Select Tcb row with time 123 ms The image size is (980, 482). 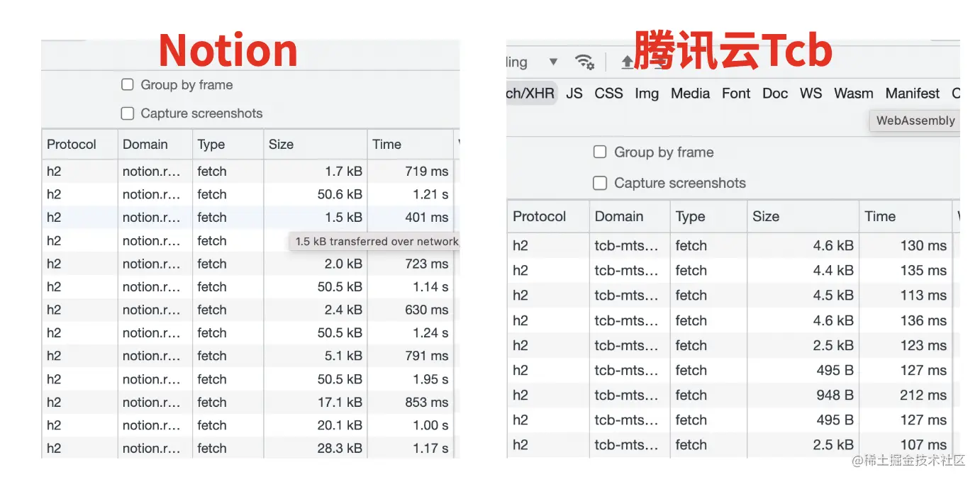[x=733, y=345]
